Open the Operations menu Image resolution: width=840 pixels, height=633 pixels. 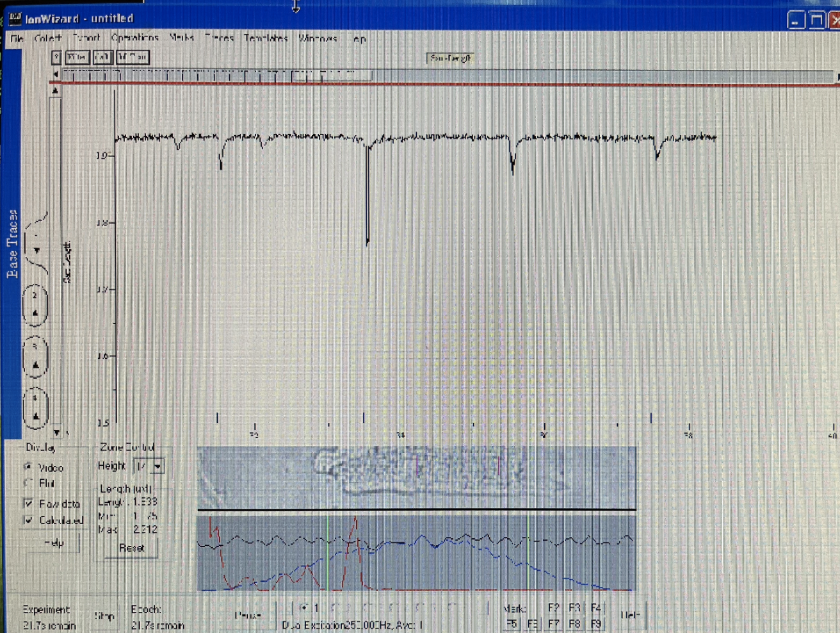(134, 38)
